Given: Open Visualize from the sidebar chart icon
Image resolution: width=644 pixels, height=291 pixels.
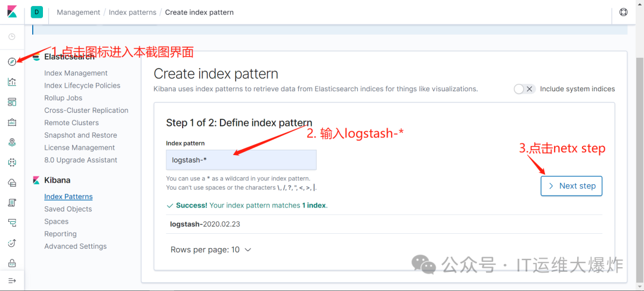Looking at the screenshot, I should tap(12, 82).
